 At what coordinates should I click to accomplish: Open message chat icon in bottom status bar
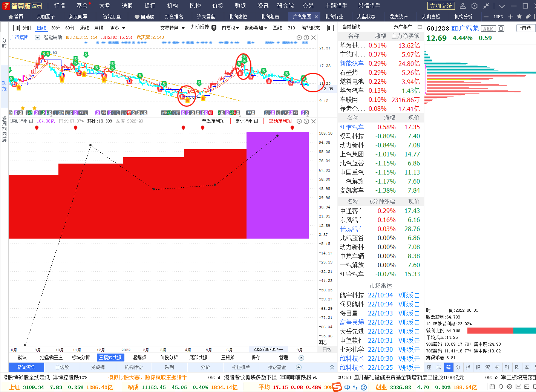pos(527,387)
